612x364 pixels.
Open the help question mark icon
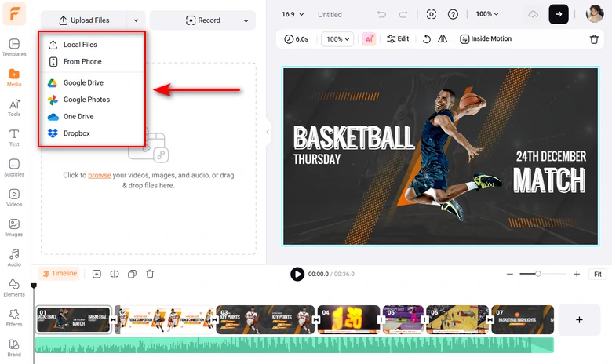point(453,14)
